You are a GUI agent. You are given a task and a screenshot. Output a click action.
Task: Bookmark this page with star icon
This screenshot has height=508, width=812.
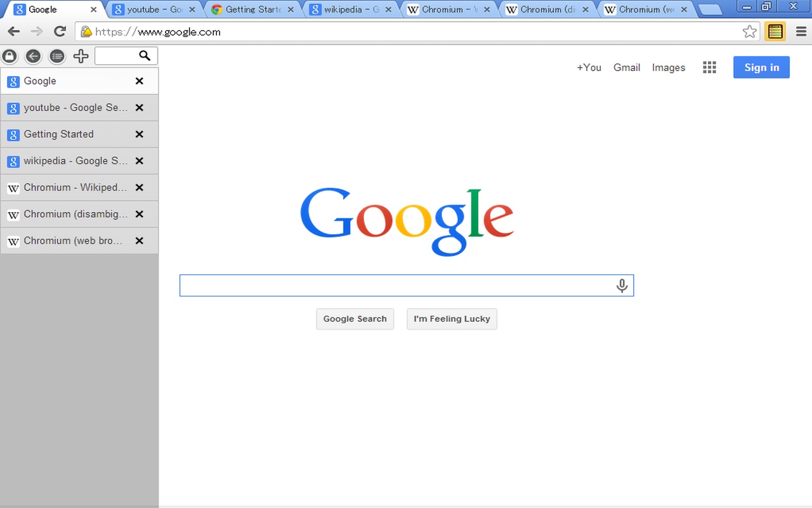[749, 32]
